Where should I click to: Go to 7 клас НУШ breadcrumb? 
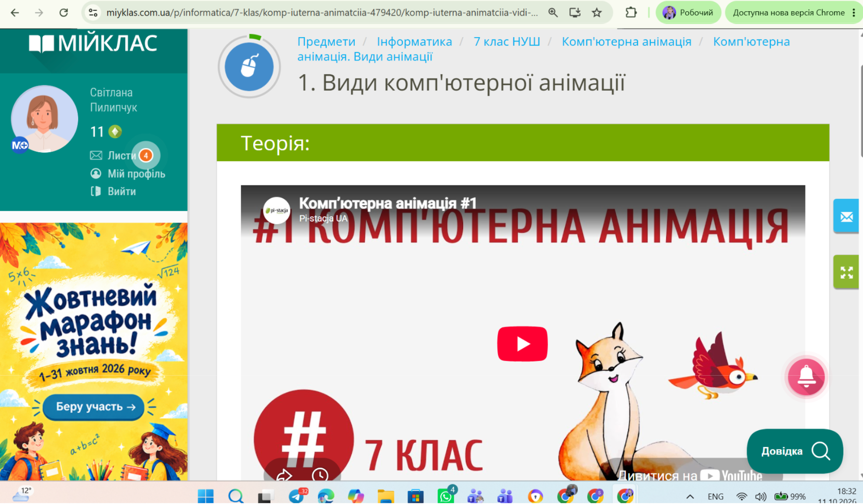coord(507,41)
